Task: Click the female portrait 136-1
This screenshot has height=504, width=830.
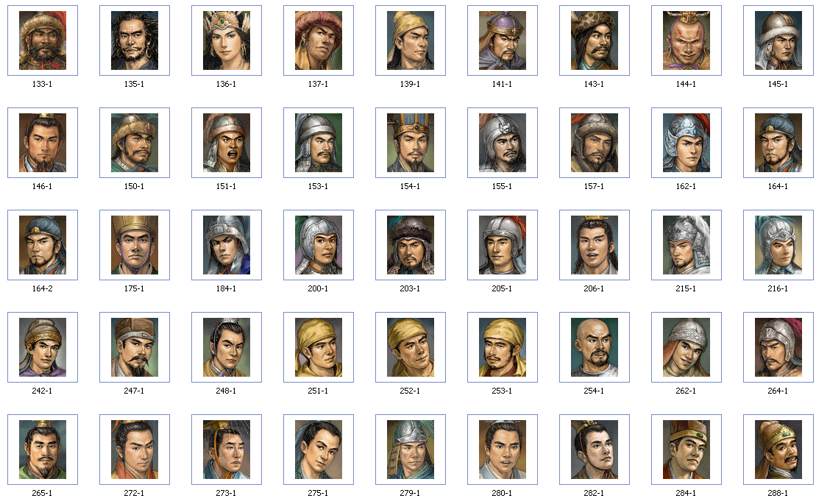Action: click(x=227, y=40)
